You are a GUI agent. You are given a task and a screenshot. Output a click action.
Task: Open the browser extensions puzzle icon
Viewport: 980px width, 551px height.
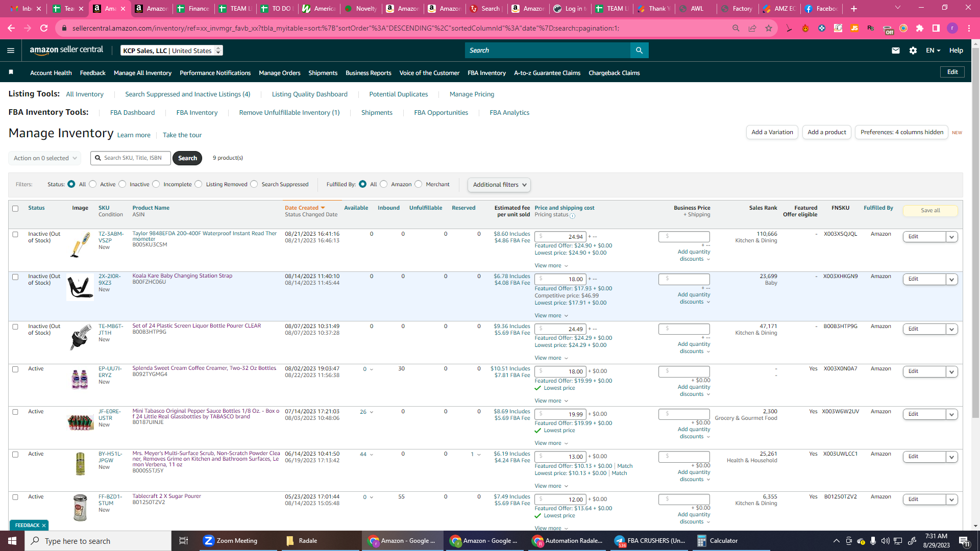[920, 28]
